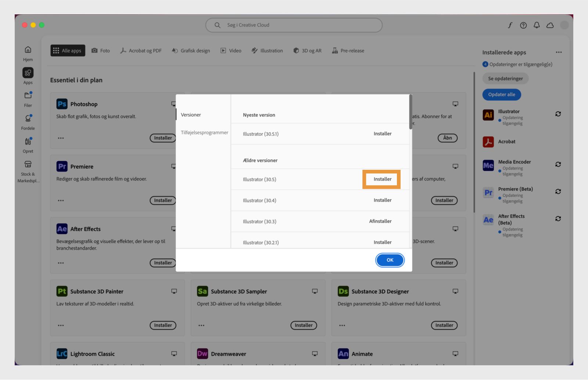Viewport: 588px width, 380px height.
Task: Open the Opret sidebar icon
Action: tap(28, 141)
